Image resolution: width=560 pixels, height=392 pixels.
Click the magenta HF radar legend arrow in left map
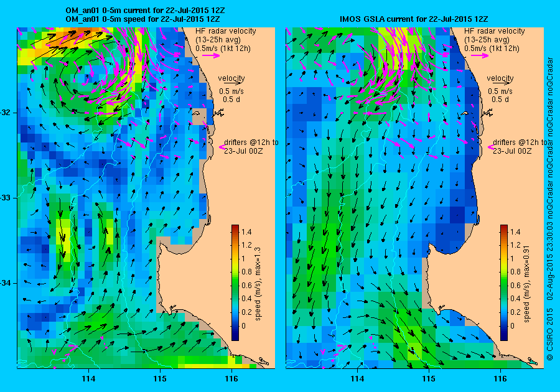211,55
